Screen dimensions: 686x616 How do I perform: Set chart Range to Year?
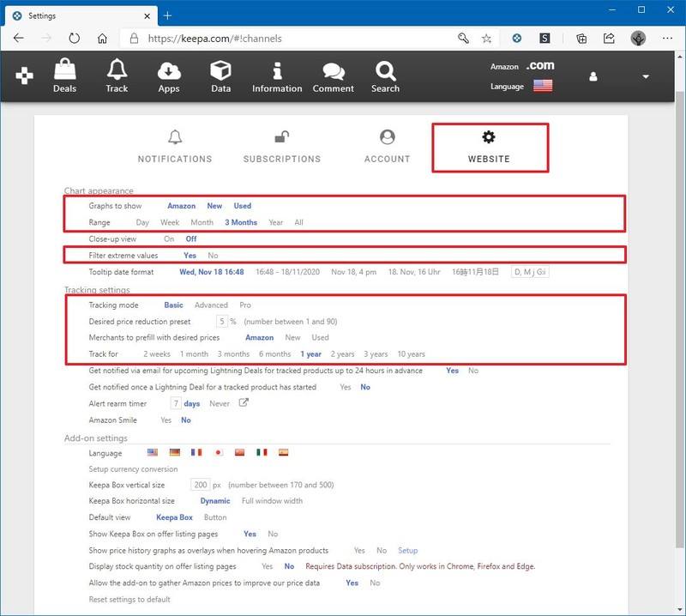(275, 222)
